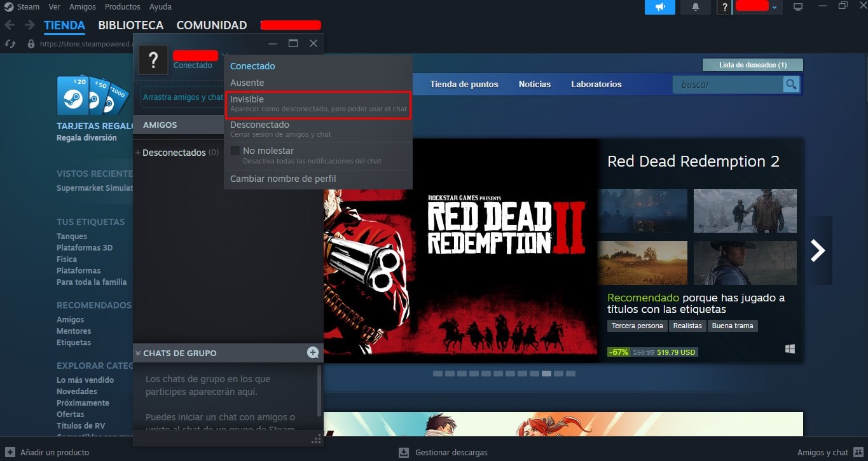This screenshot has width=868, height=461.
Task: Click the Red Dead Redemption II main capsule image
Action: point(460,251)
